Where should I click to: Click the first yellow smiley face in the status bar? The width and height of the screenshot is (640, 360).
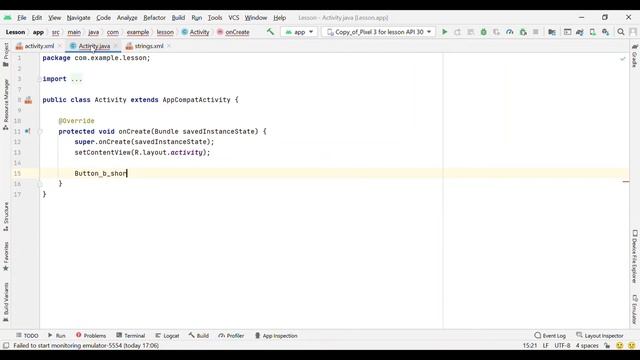coord(620,345)
